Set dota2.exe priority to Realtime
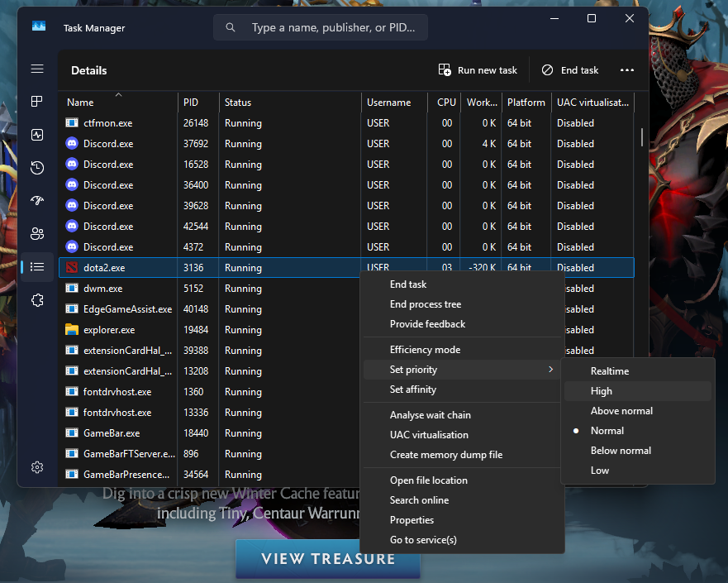 coord(611,370)
